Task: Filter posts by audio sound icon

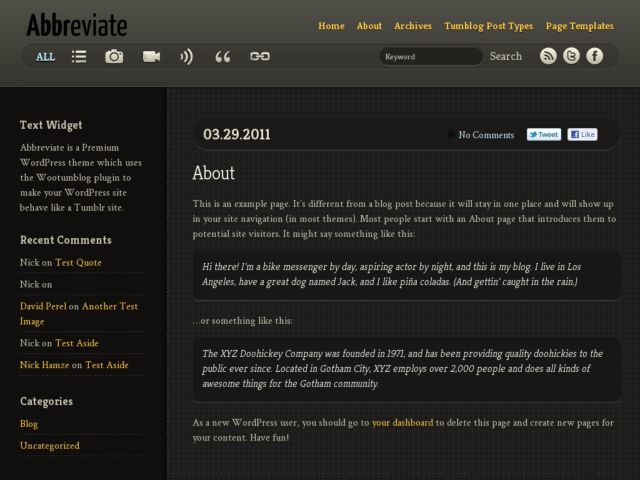Action: pyautogui.click(x=186, y=56)
